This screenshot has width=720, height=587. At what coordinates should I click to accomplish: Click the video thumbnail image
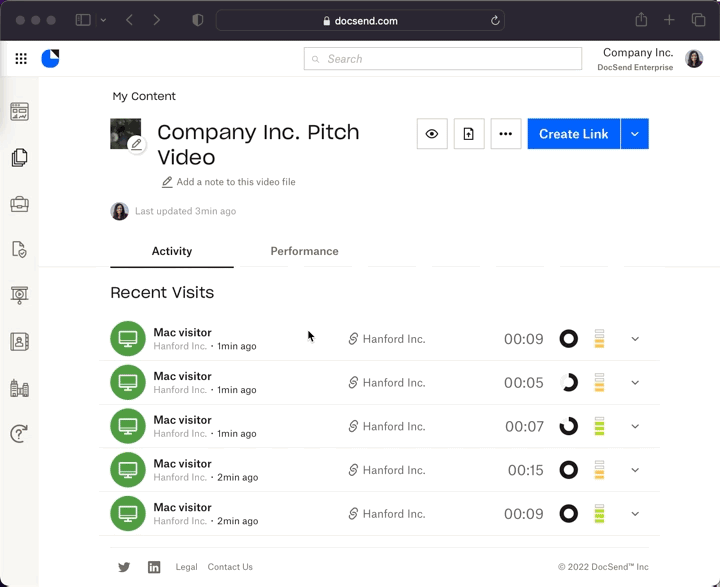[125, 134]
